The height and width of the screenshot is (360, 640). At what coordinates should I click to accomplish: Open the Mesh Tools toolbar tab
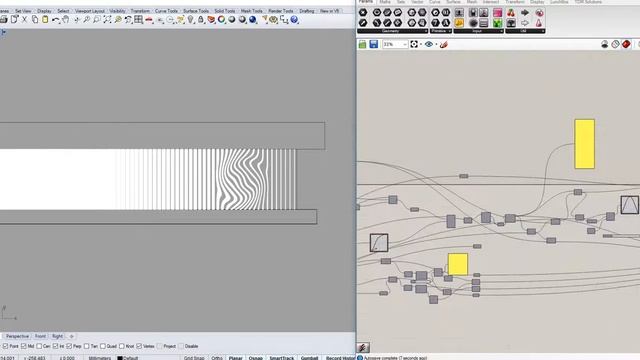(x=251, y=11)
